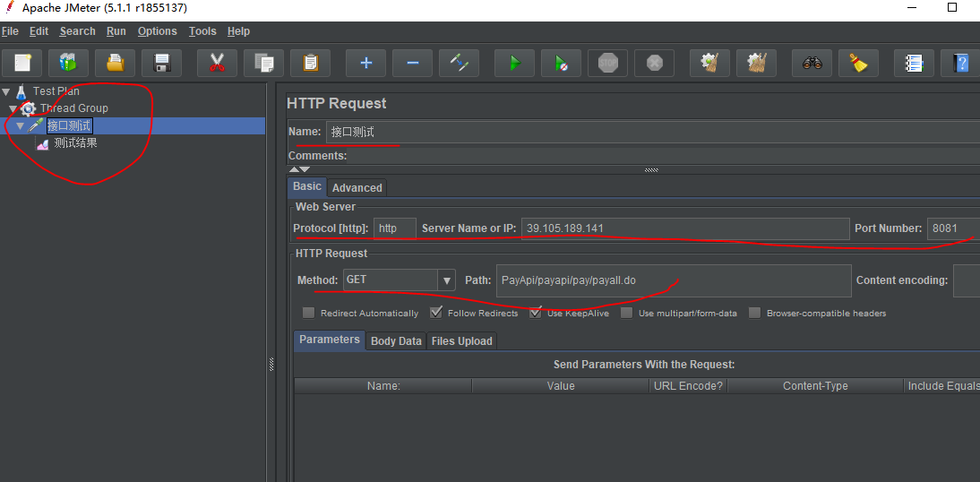The height and width of the screenshot is (482, 980).
Task: Collapse all nodes with the minus icon
Action: (x=412, y=63)
